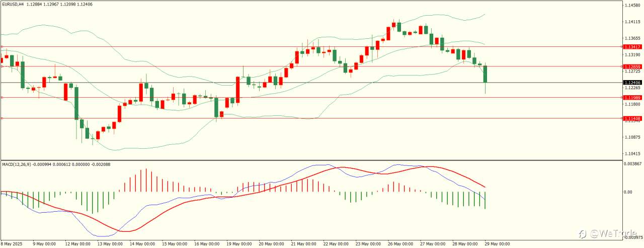Click the current price 1.12406 black label

coord(632,82)
